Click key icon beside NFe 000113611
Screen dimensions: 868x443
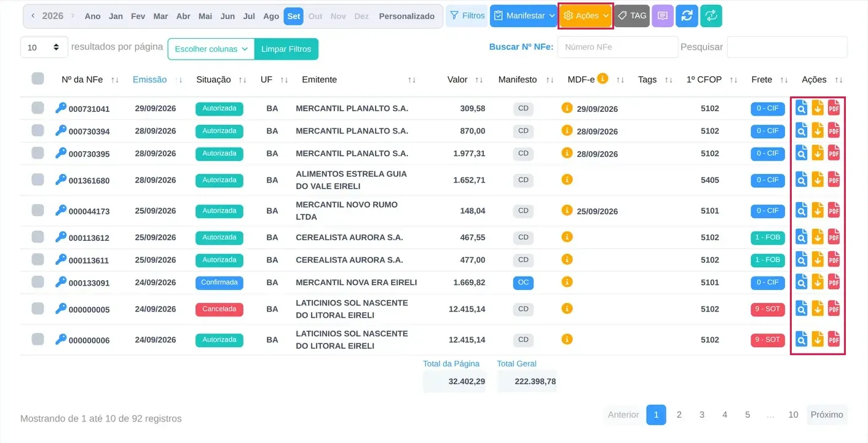pos(61,259)
